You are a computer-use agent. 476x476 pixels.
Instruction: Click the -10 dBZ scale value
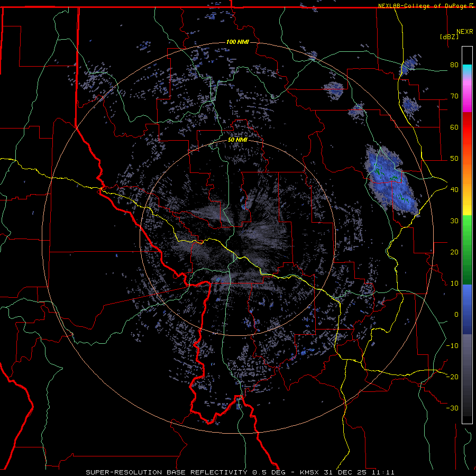pos(452,345)
